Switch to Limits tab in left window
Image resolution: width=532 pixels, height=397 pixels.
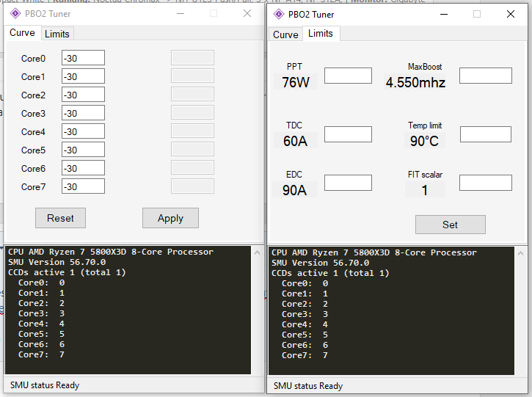(57, 34)
